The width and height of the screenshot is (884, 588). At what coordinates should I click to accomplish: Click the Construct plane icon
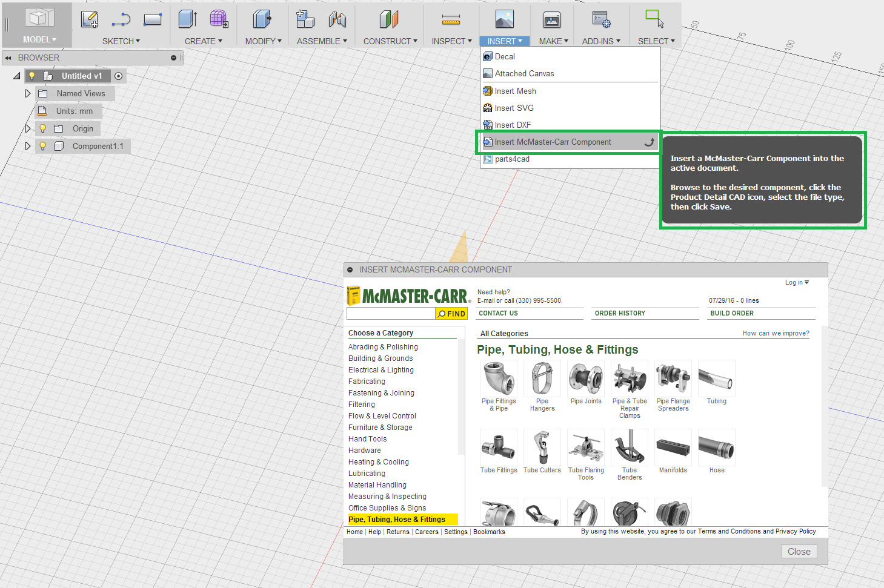click(x=389, y=19)
